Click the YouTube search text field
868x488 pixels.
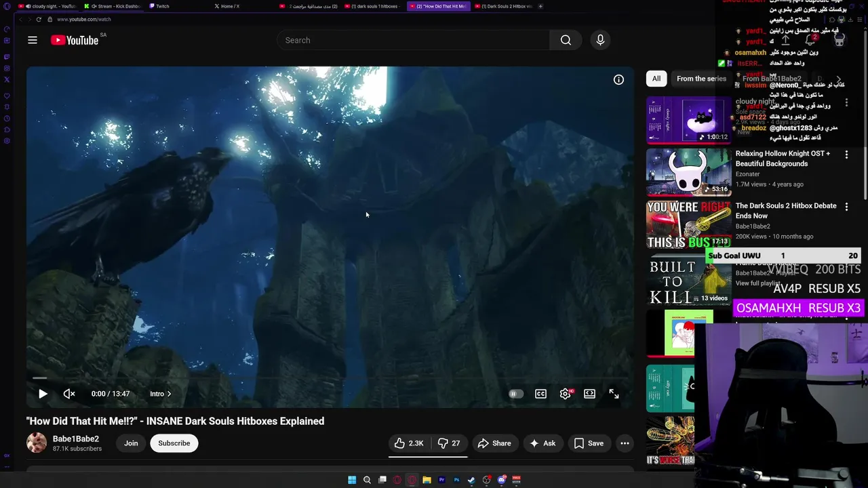413,40
